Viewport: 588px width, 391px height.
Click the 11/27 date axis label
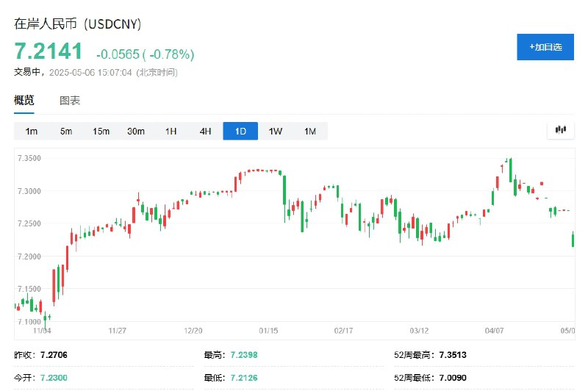click(118, 331)
